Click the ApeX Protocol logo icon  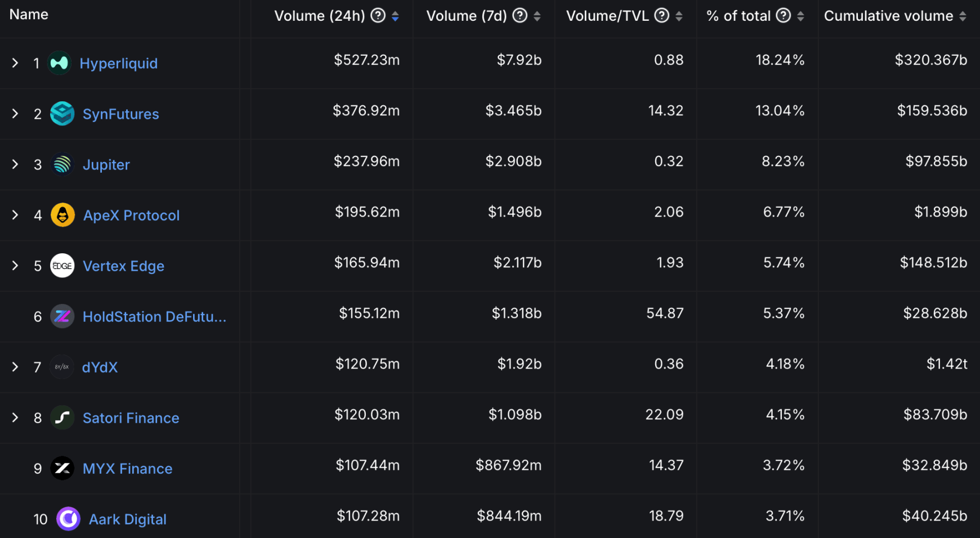62,215
